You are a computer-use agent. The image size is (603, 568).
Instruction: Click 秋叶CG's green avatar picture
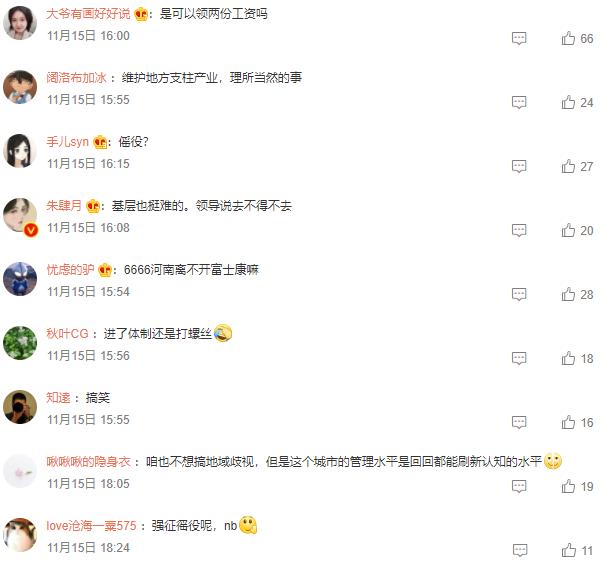(x=20, y=343)
